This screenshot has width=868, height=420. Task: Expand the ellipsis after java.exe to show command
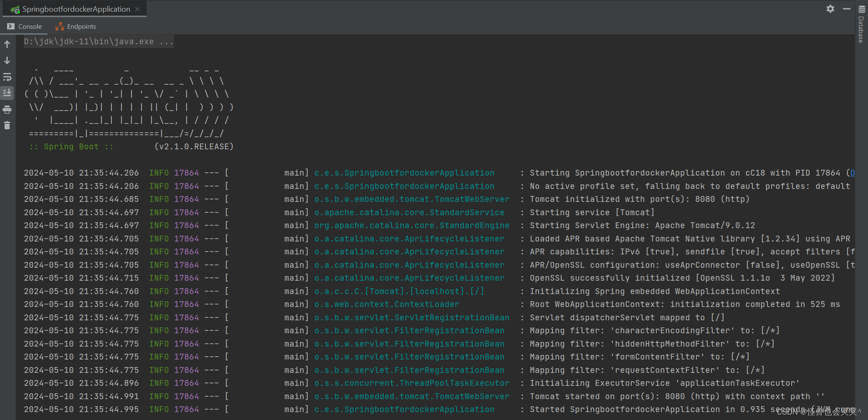[x=166, y=41]
